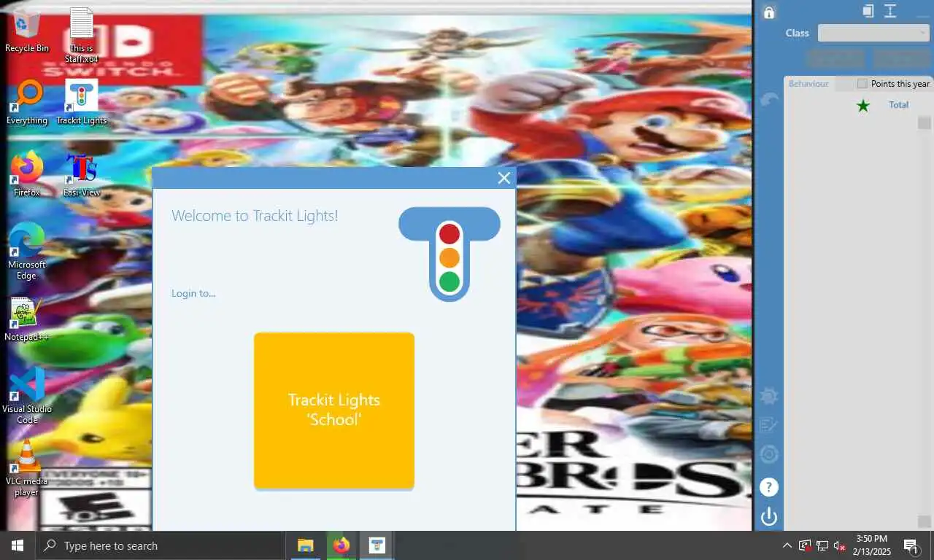Select the 'This is Staff x64' desktop file
The image size is (934, 560).
click(x=82, y=36)
